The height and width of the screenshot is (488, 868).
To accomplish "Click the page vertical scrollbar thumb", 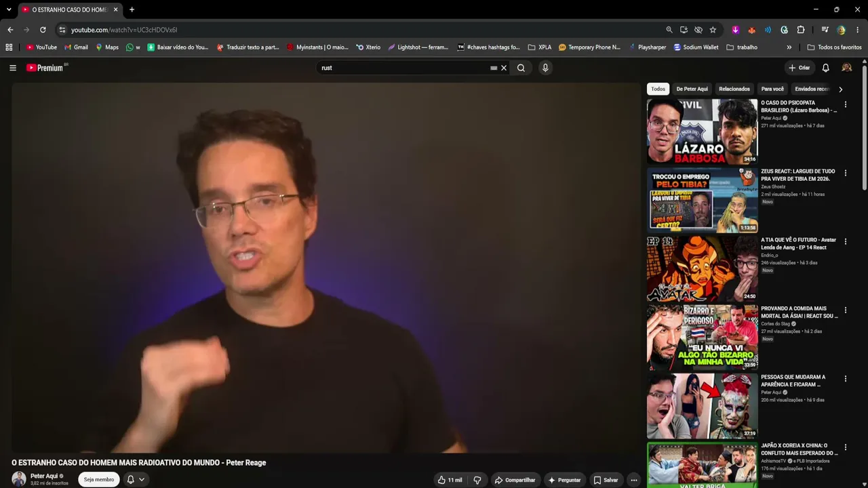I will [x=865, y=127].
